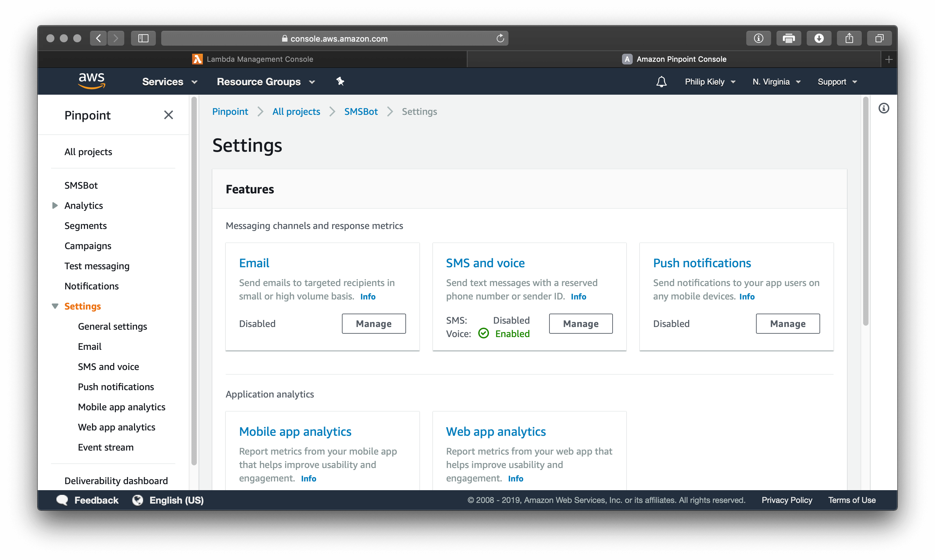
Task: Click the Feedback speech bubble icon
Action: tap(62, 500)
